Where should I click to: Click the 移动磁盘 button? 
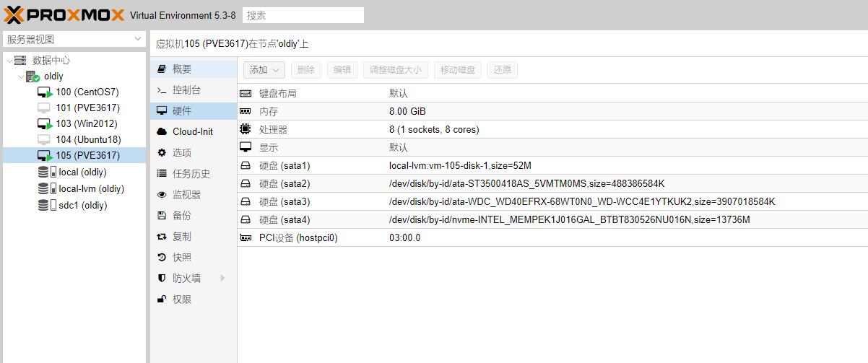(458, 70)
